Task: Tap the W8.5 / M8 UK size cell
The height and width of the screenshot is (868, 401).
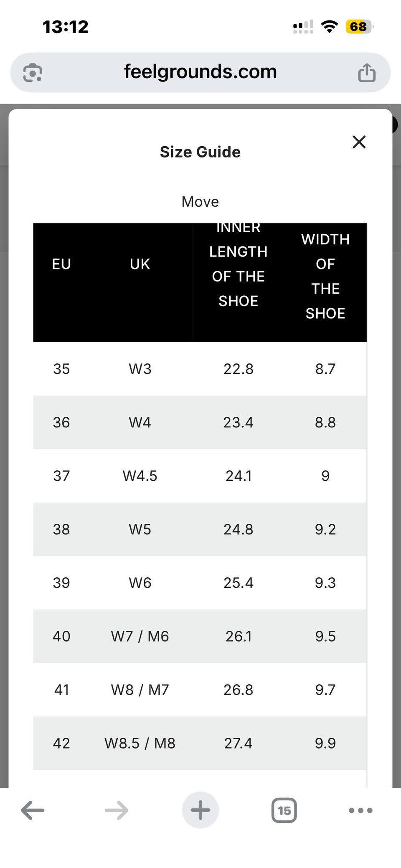Action: (x=140, y=743)
